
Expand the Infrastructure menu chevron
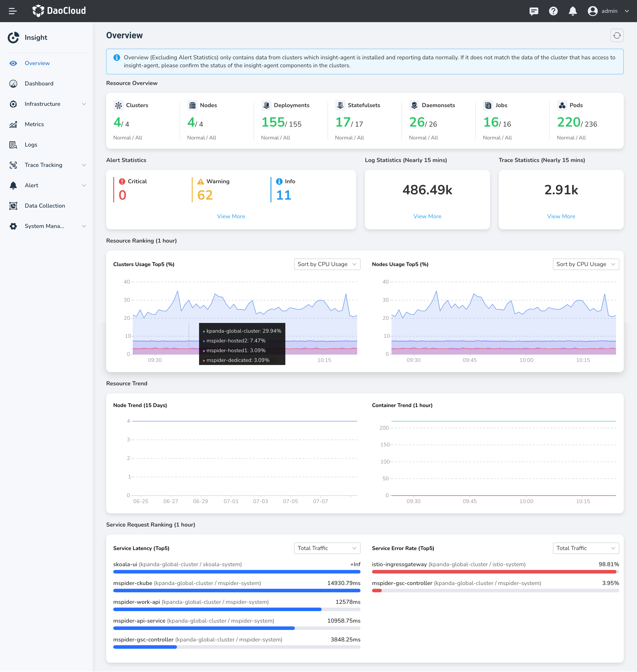[84, 104]
